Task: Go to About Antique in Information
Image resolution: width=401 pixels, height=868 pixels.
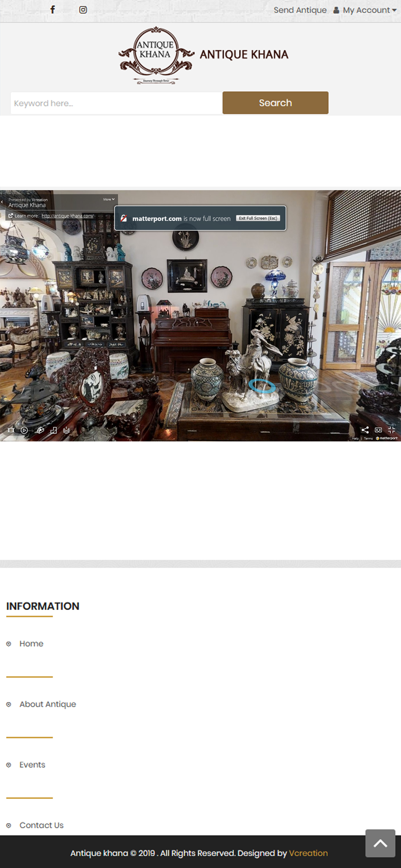Action: (47, 704)
